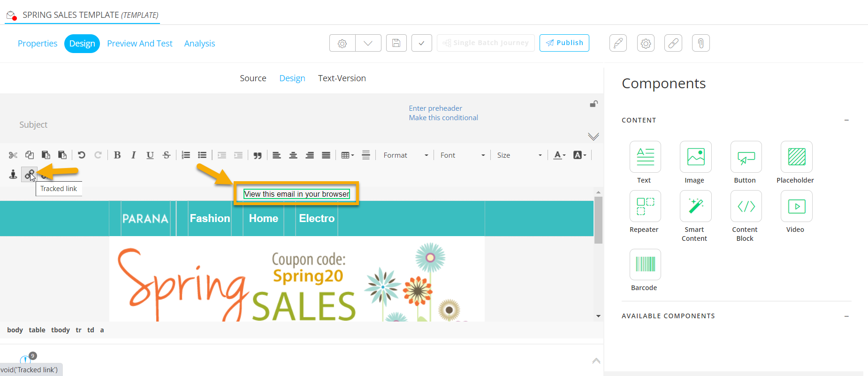Apply bold formatting from the toolbar
Viewport: 868px width, 376px height.
tap(117, 155)
